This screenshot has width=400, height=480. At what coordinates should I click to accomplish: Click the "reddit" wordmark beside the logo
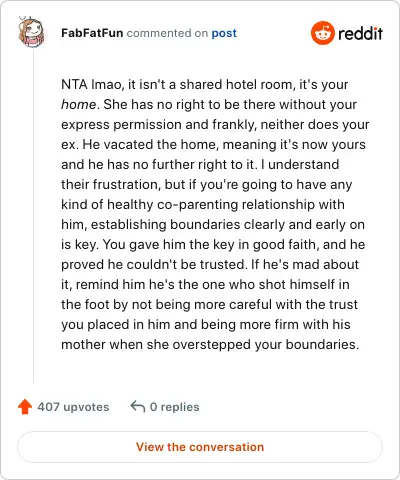360,33
